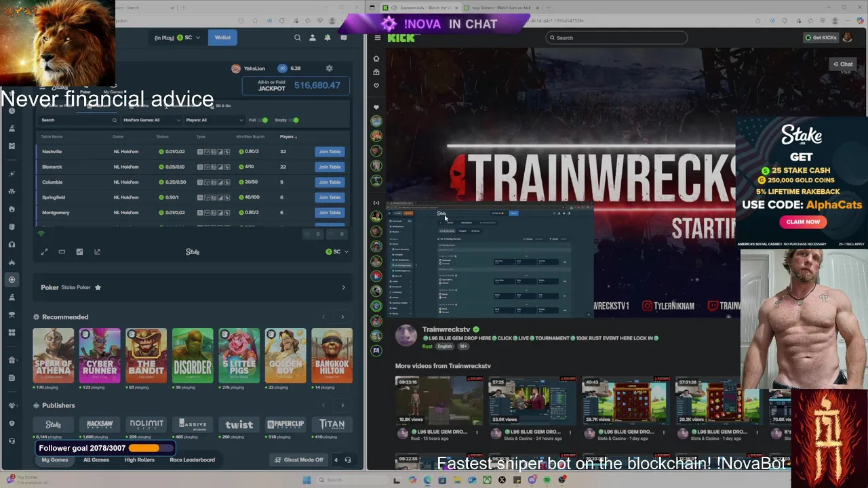Open Hold'em Games: All dropdown
This screenshot has height=488, width=868.
tap(152, 121)
